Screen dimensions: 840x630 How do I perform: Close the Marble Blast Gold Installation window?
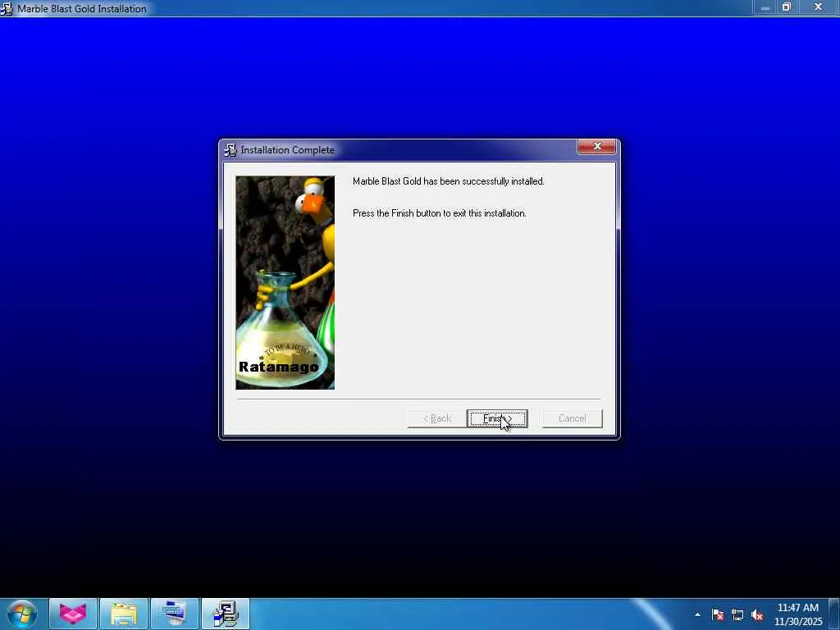coord(818,7)
